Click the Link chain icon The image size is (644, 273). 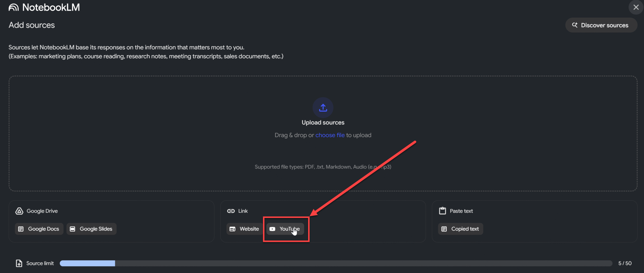tap(231, 211)
